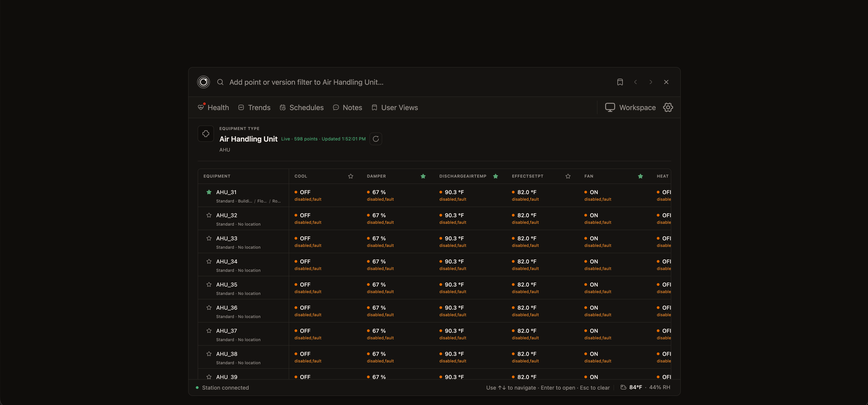
Task: Open the AHU_38 equipment name
Action: click(x=227, y=354)
